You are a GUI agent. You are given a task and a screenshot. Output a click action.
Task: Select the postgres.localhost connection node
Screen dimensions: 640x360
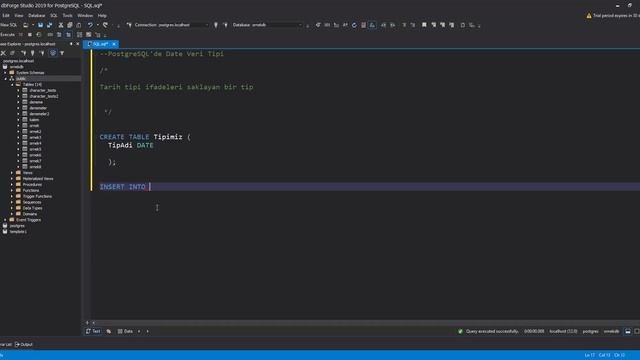tap(19, 61)
